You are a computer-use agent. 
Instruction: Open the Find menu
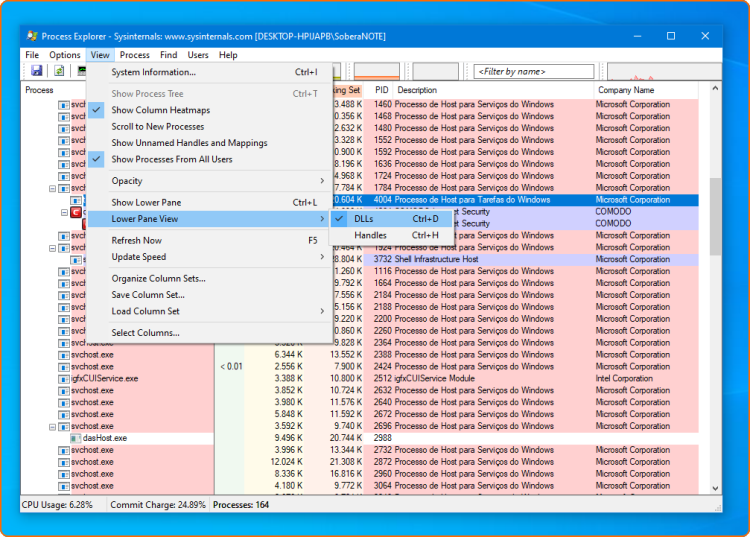(x=168, y=55)
